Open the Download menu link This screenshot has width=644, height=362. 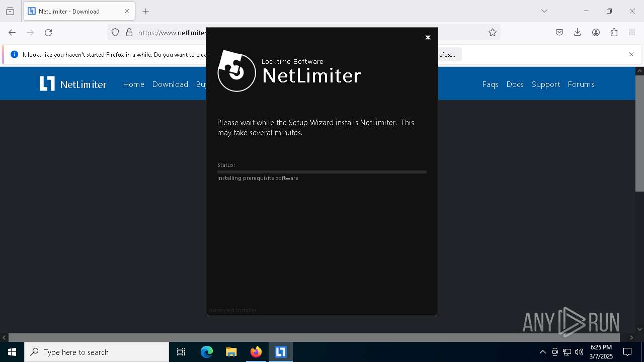tap(170, 84)
